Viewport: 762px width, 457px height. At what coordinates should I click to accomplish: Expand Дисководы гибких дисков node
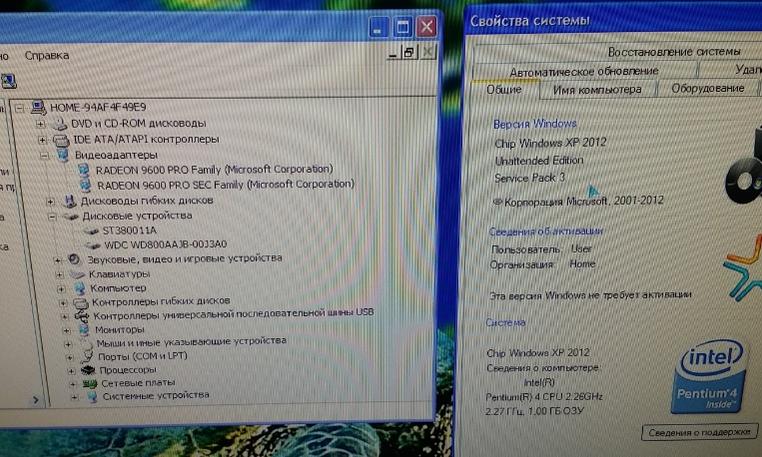[x=50, y=201]
